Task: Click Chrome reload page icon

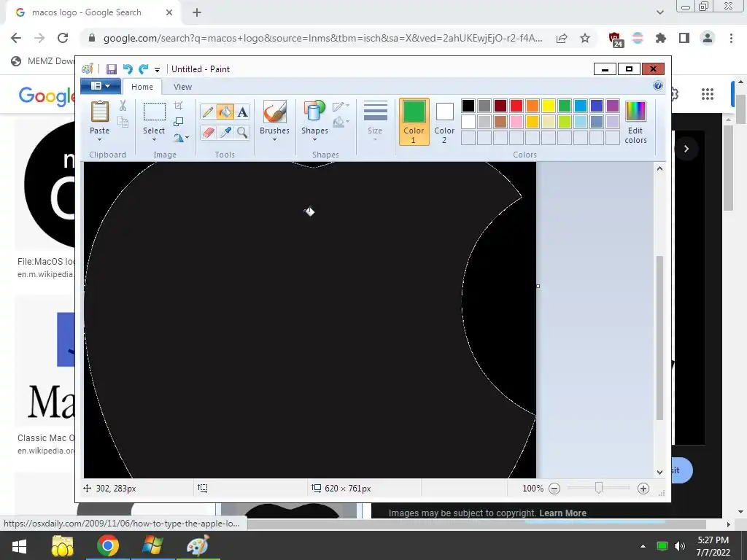Action: (x=63, y=38)
